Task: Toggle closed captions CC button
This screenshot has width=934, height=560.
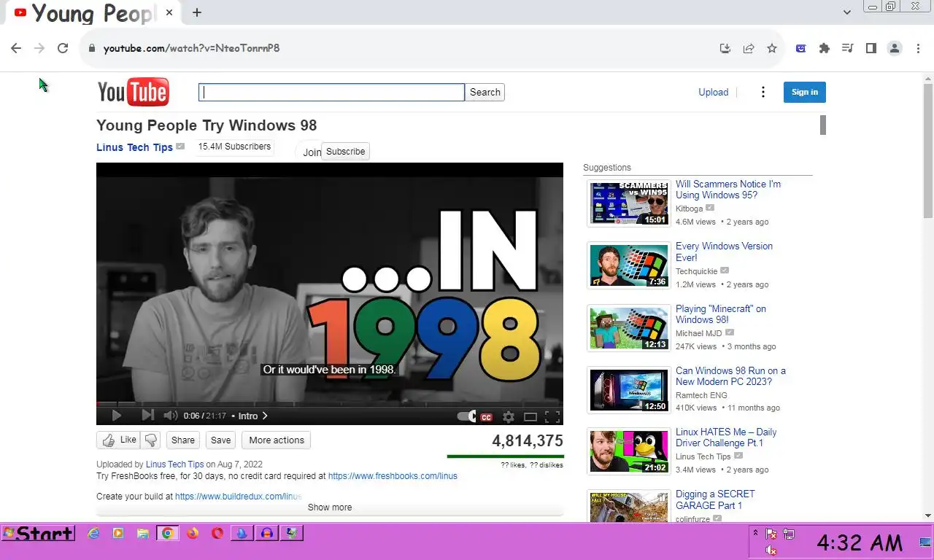Action: click(486, 417)
